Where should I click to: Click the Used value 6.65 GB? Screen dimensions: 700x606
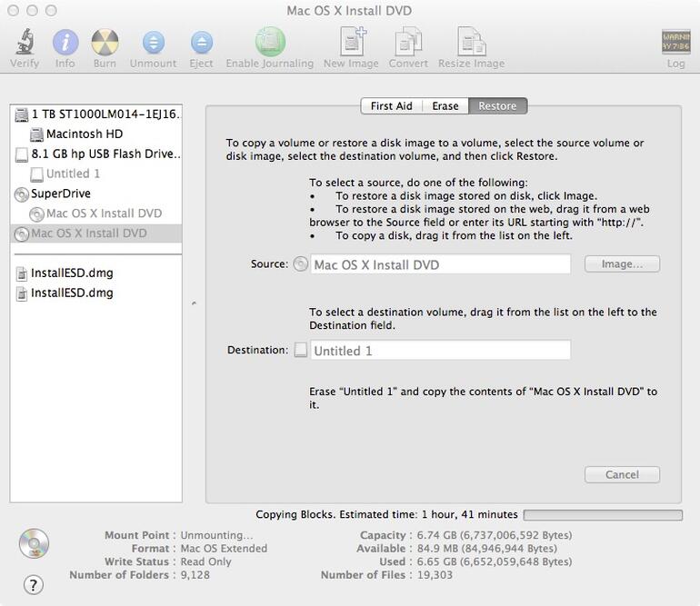point(495,561)
